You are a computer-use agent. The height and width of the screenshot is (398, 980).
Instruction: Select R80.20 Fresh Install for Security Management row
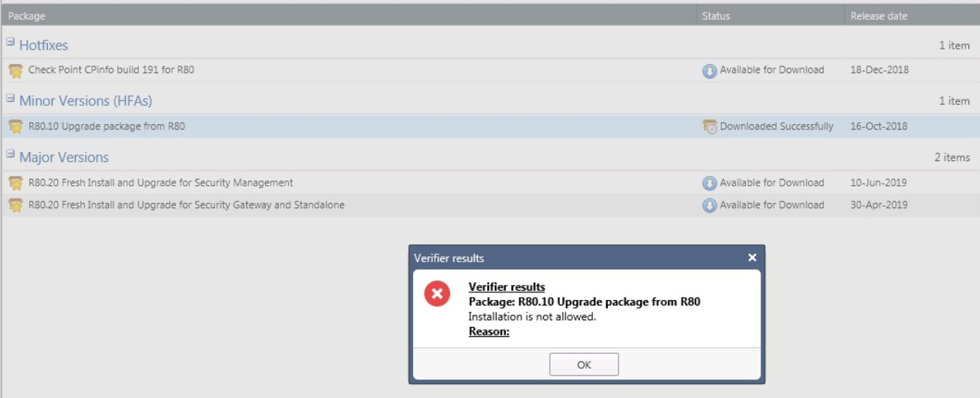[161, 183]
